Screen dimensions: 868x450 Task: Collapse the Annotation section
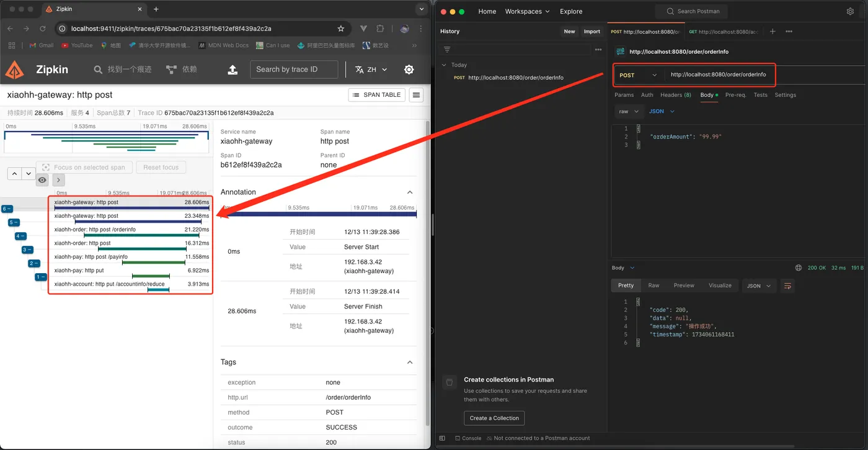pyautogui.click(x=410, y=192)
